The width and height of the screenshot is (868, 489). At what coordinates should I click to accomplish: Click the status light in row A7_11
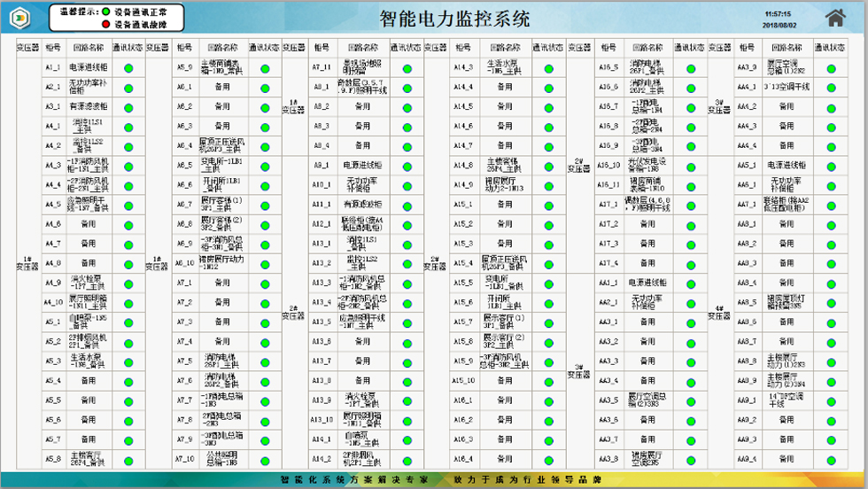coord(407,67)
